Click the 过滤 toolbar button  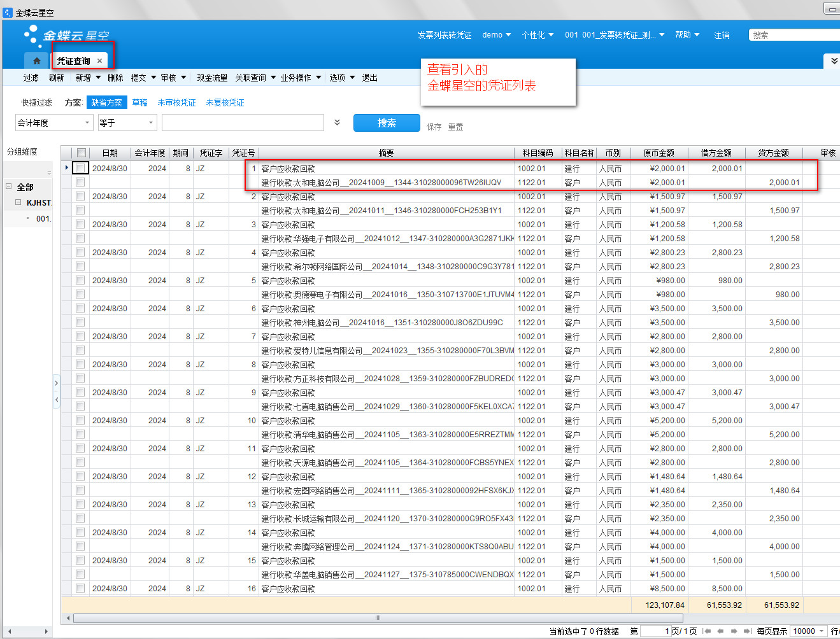pyautogui.click(x=31, y=78)
